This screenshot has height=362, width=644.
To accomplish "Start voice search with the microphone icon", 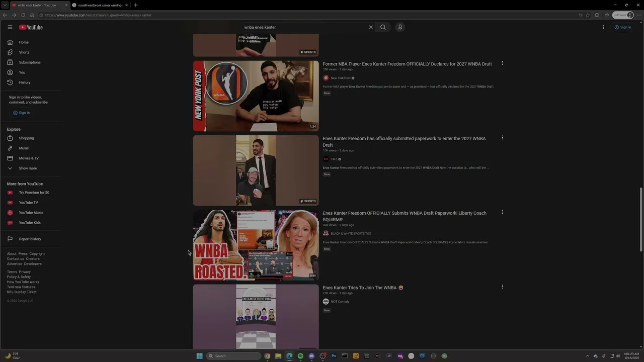I will 400,27.
